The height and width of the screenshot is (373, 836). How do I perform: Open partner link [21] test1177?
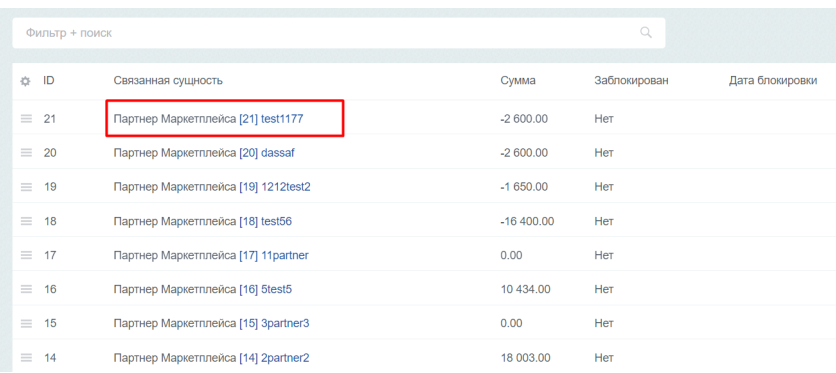click(271, 119)
